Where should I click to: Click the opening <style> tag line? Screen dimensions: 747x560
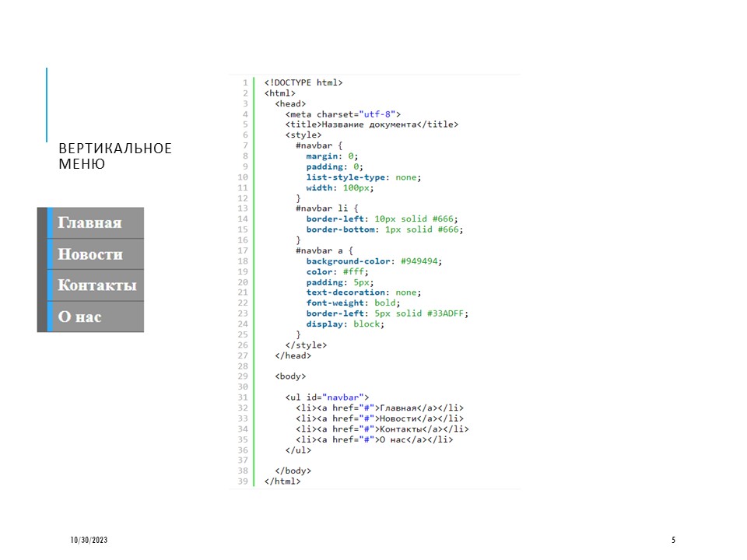click(x=303, y=135)
